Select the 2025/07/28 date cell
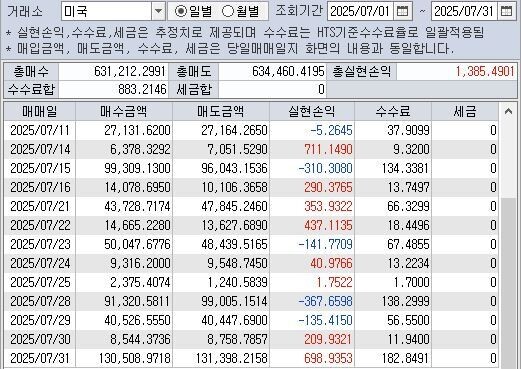The height and width of the screenshot is (369, 521). (x=40, y=301)
